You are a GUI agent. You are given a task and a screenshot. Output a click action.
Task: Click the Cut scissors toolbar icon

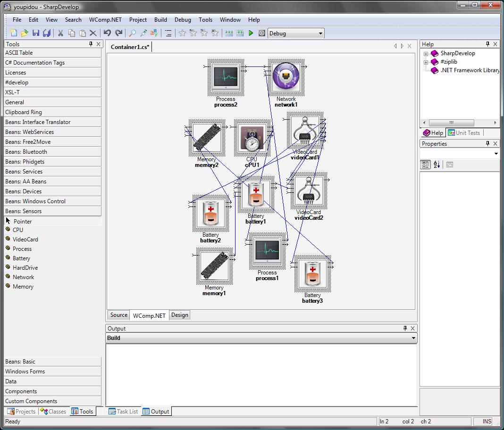(x=60, y=33)
